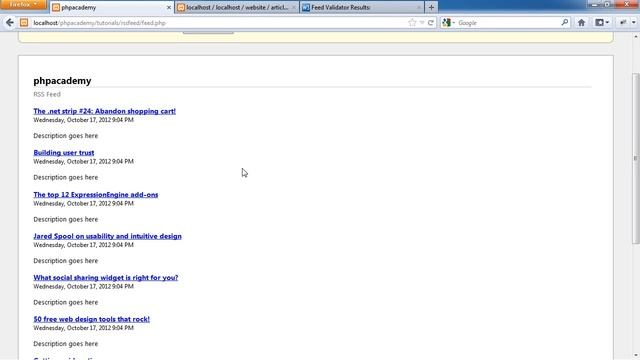This screenshot has height=360, width=640.
Task: Open the bookmarks toolbar button
Action: 599,23
